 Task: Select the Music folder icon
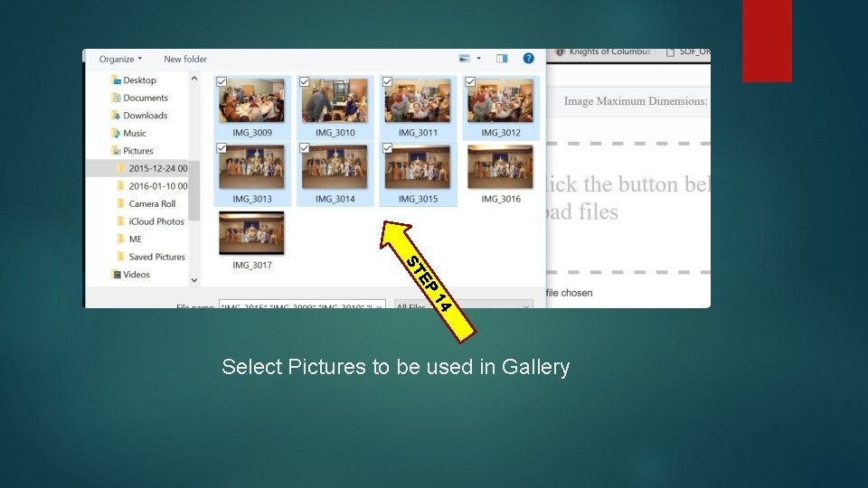coord(116,133)
